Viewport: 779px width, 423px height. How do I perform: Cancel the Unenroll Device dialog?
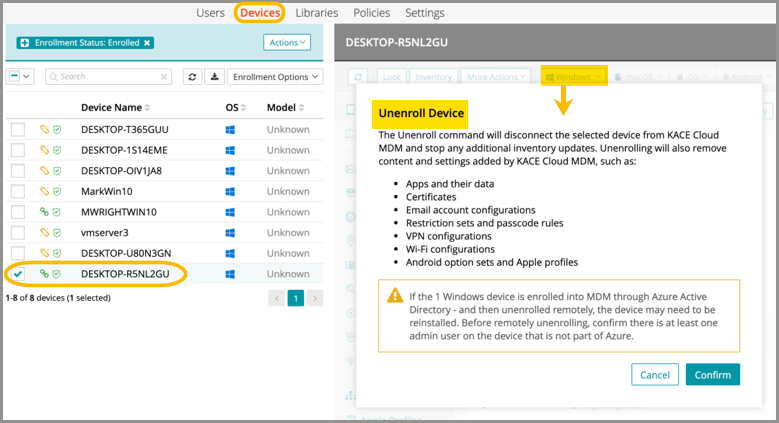click(x=654, y=374)
